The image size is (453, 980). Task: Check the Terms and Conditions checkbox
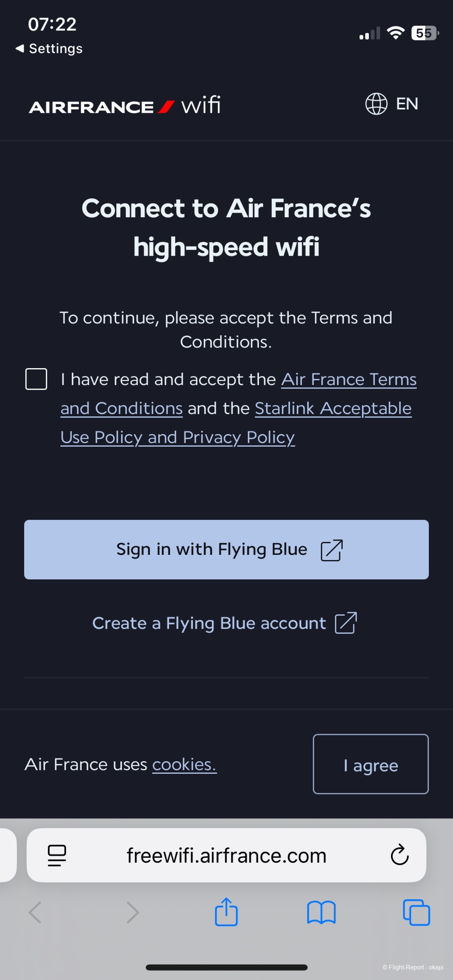(36, 379)
